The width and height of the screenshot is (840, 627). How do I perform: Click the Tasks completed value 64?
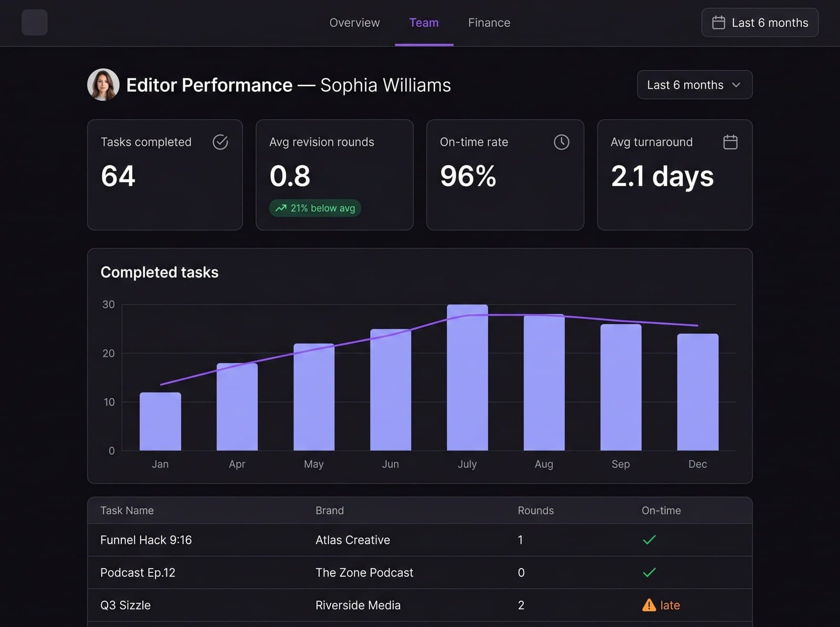(x=118, y=176)
